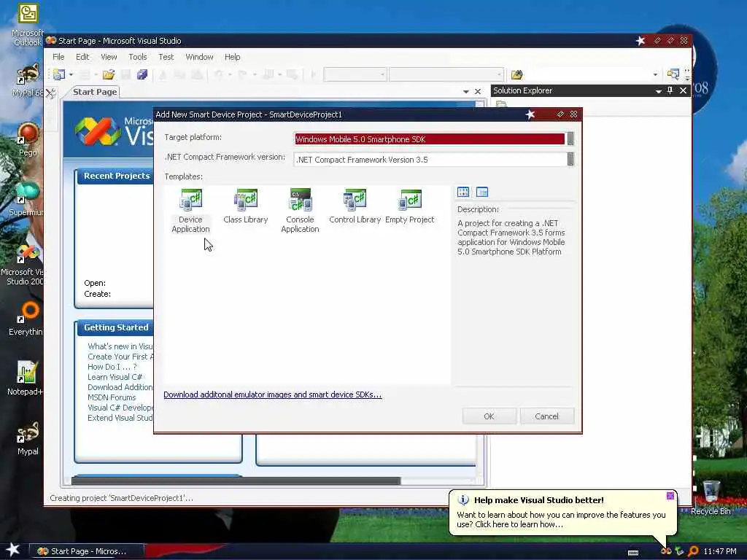Open the Test menu

[166, 57]
